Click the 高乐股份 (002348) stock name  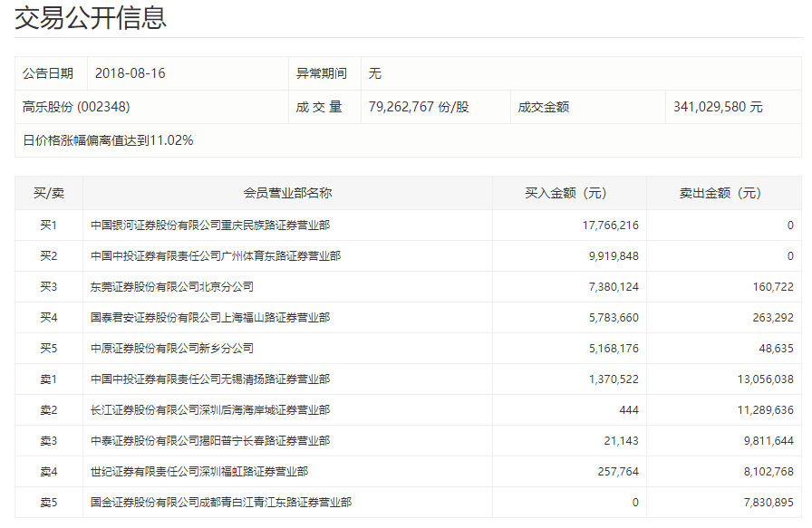click(76, 107)
